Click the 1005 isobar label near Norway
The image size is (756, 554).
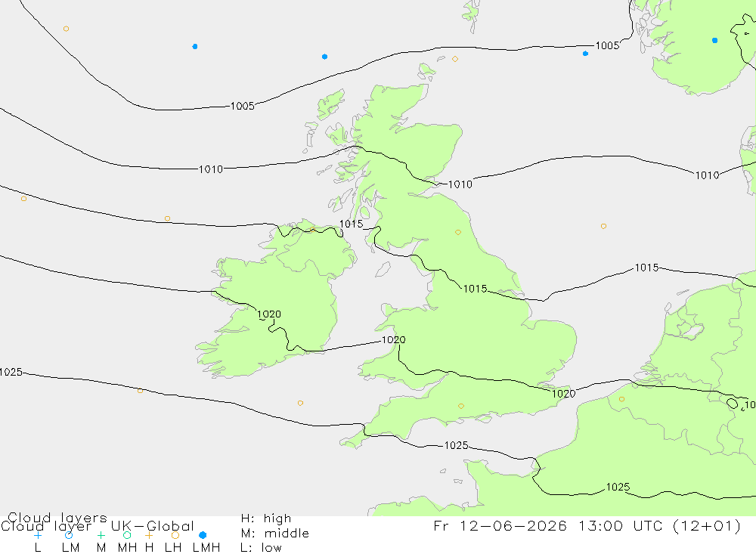point(607,45)
